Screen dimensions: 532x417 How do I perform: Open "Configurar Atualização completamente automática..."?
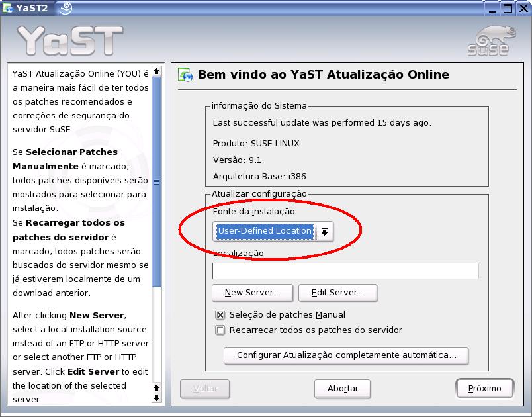point(346,355)
